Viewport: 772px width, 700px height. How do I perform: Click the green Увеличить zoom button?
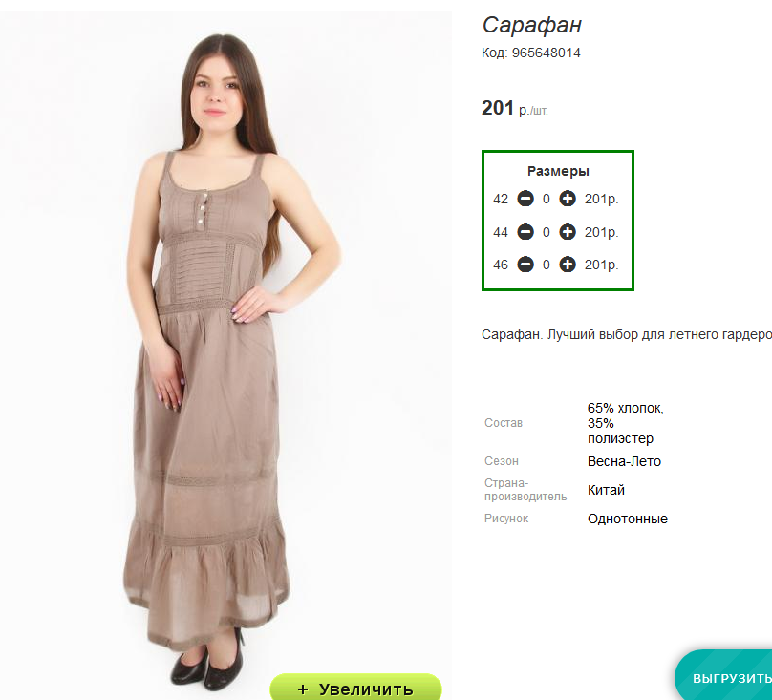[355, 688]
